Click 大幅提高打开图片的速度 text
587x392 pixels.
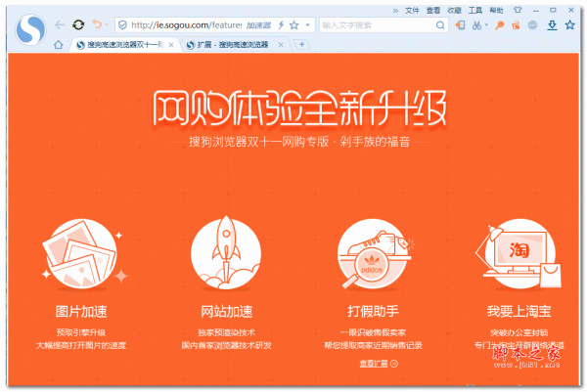(x=81, y=345)
